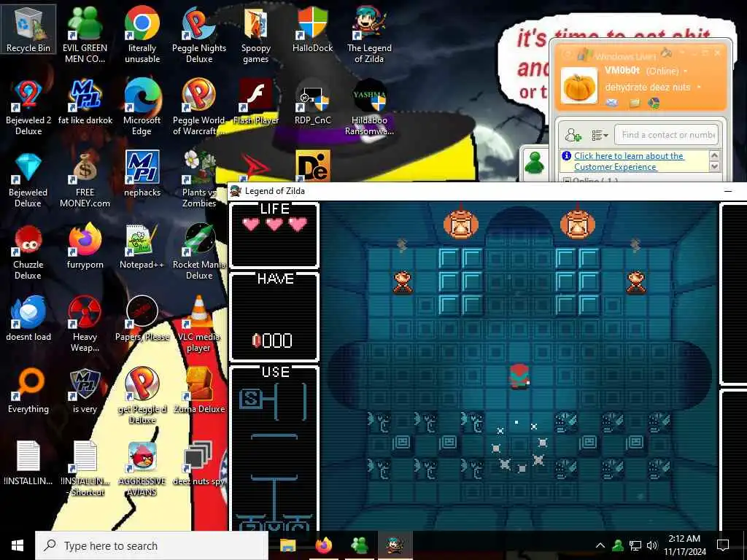Open the Hildaboo Ransomwa... shortcut
Screen dimensions: 747x560
(x=369, y=107)
